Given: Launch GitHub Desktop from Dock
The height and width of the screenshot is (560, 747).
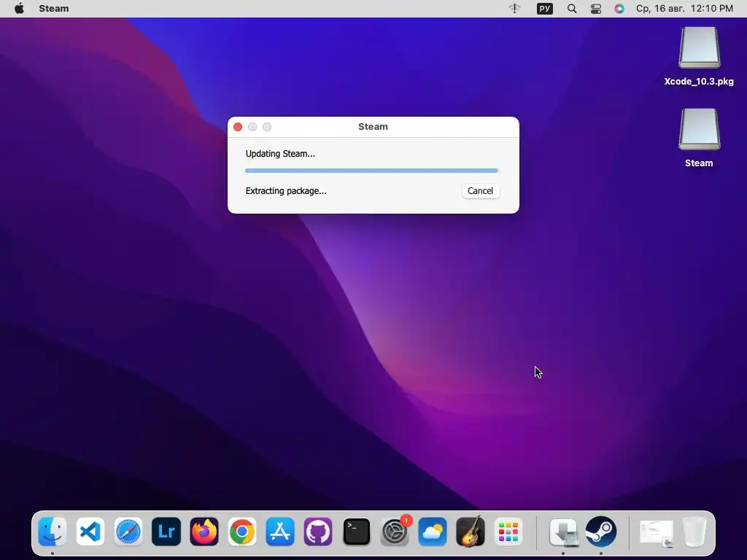Looking at the screenshot, I should point(318,532).
